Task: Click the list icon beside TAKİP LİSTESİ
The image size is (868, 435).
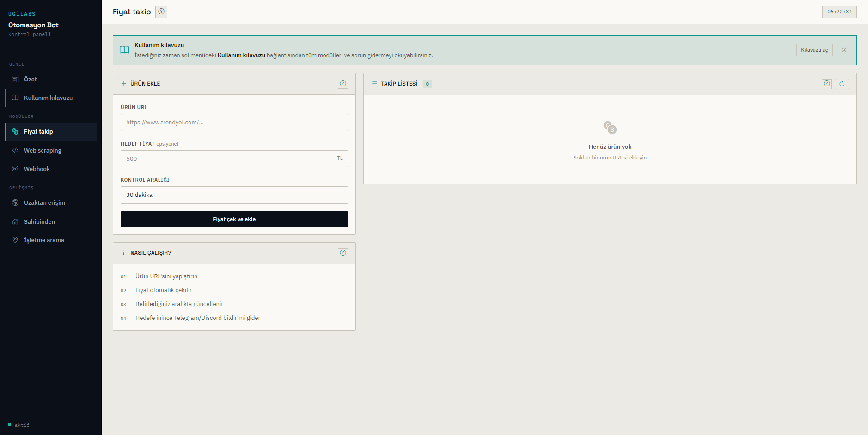Action: click(x=374, y=84)
